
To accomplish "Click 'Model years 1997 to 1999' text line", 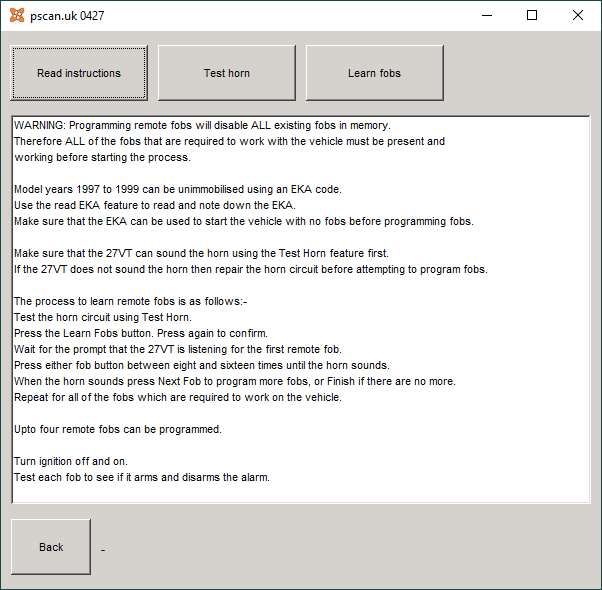I will click(178, 189).
